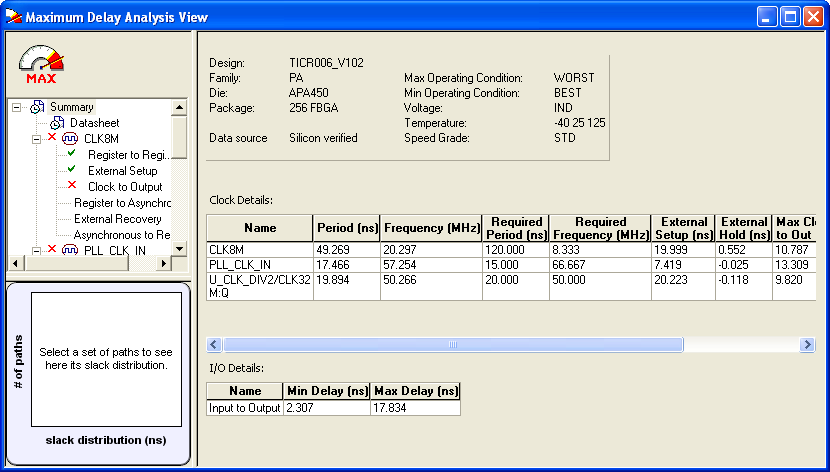Click the Min Delay (ns) header
Viewport: 830px width, 472px height.
327,391
